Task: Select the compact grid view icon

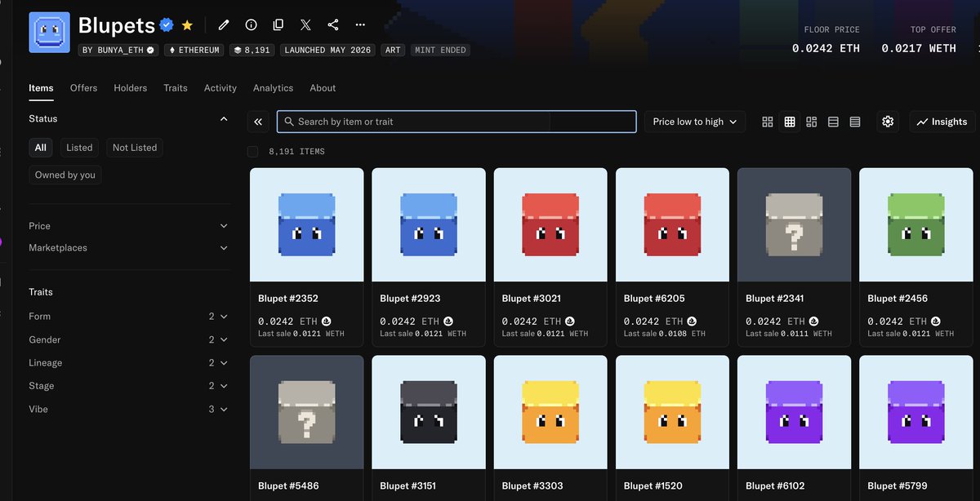Action: 790,122
